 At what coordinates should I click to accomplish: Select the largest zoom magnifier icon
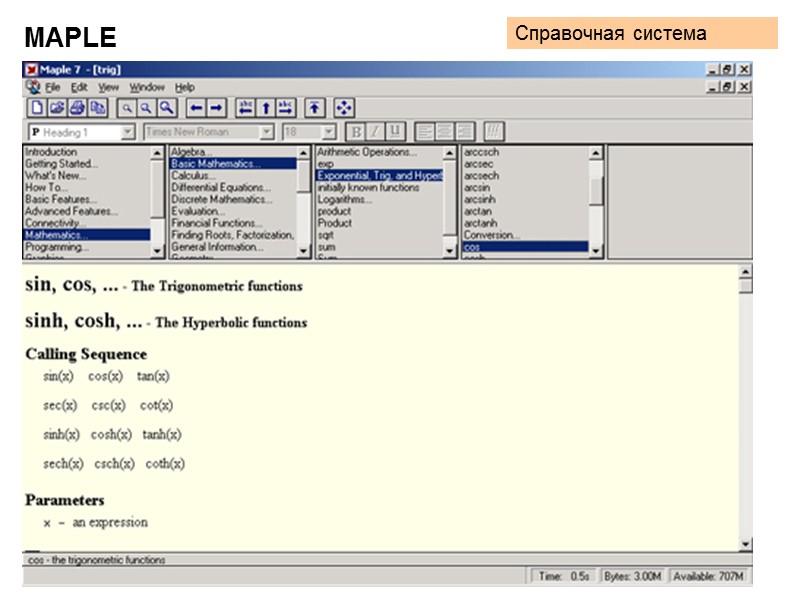pos(167,108)
